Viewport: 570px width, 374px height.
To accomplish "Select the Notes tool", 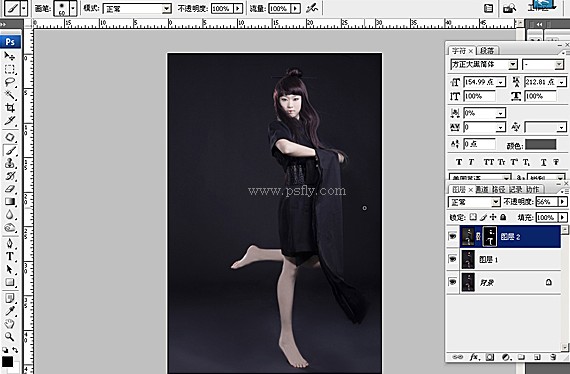I will tap(10, 298).
